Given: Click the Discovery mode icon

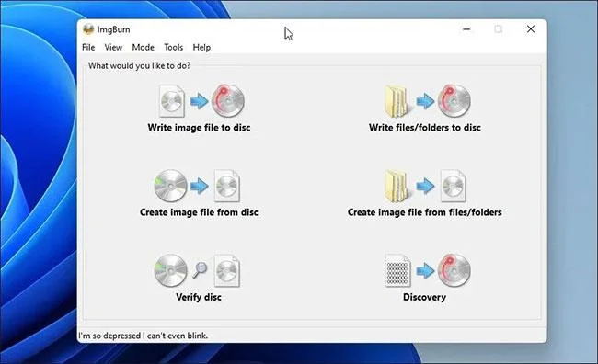Looking at the screenshot, I should pyautogui.click(x=428, y=270).
